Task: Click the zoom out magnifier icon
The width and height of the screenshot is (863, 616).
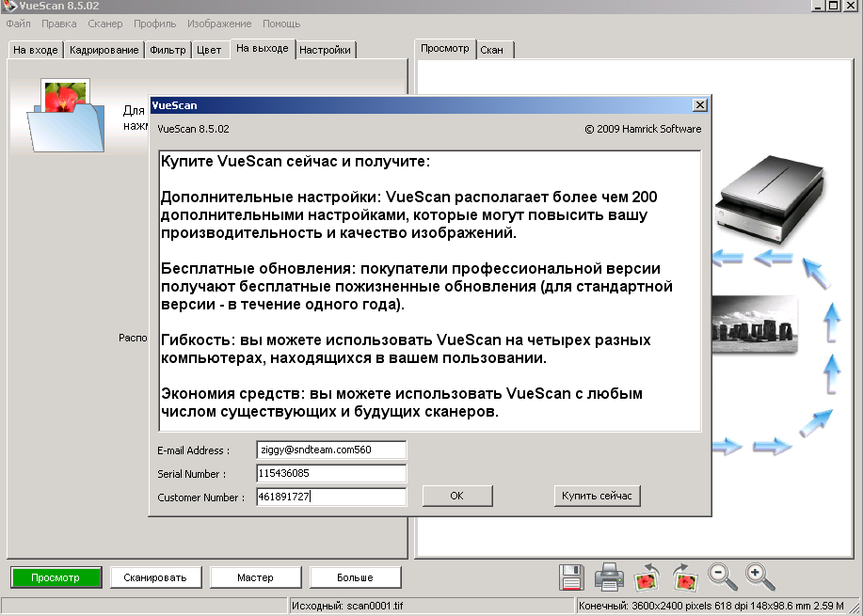Action: click(722, 577)
